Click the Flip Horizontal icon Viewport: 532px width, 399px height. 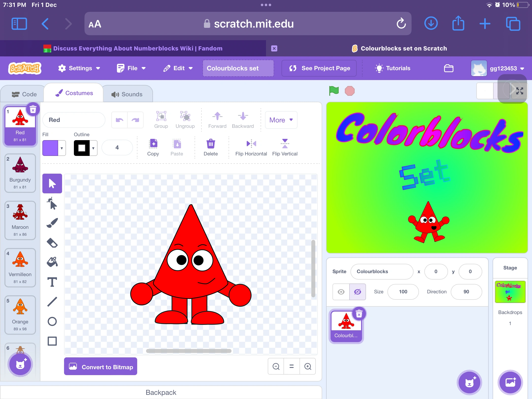point(251,144)
